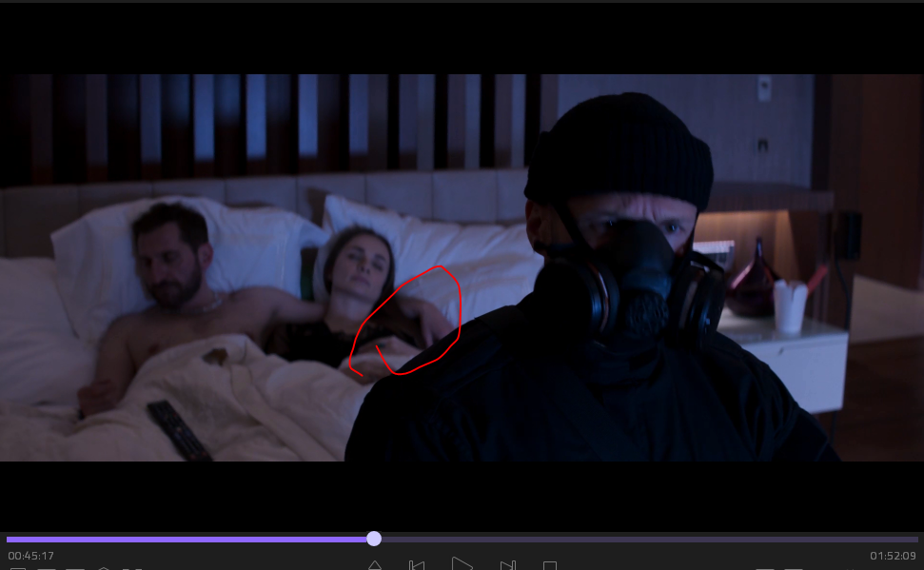The image size is (924, 570).
Task: Start playback with the Play button
Action: pos(462,564)
